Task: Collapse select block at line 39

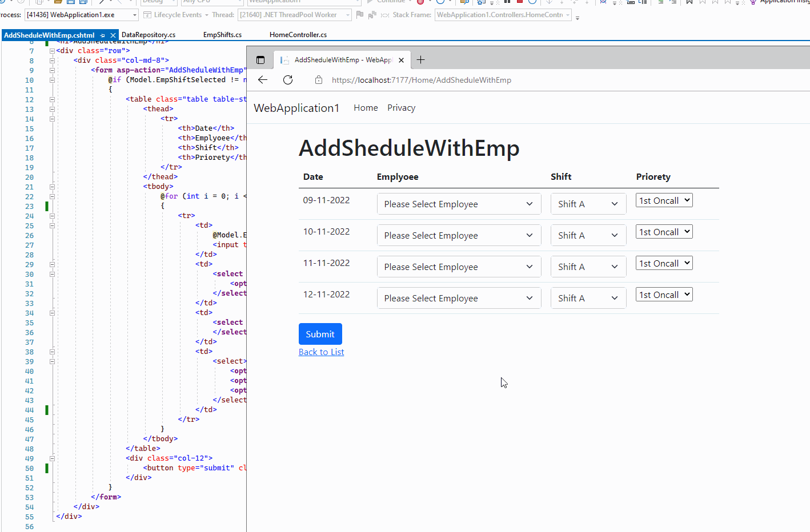Action: pyautogui.click(x=52, y=361)
